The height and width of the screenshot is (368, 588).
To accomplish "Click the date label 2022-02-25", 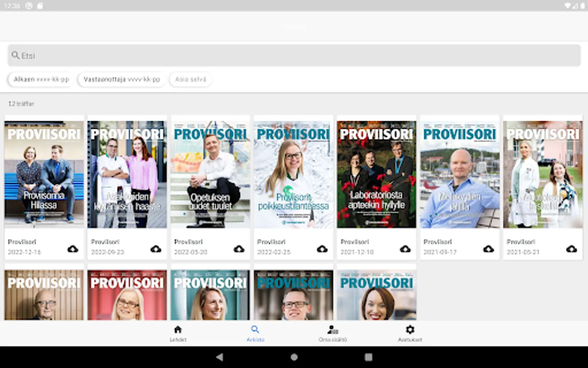I will [x=274, y=252].
